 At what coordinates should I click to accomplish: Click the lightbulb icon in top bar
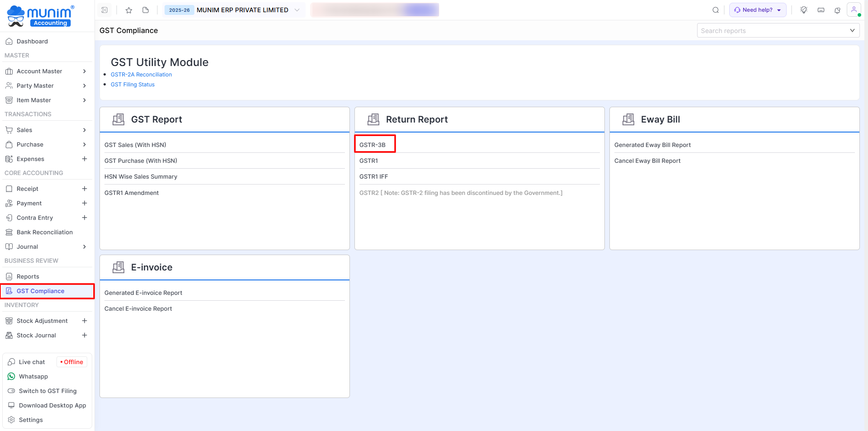point(804,10)
